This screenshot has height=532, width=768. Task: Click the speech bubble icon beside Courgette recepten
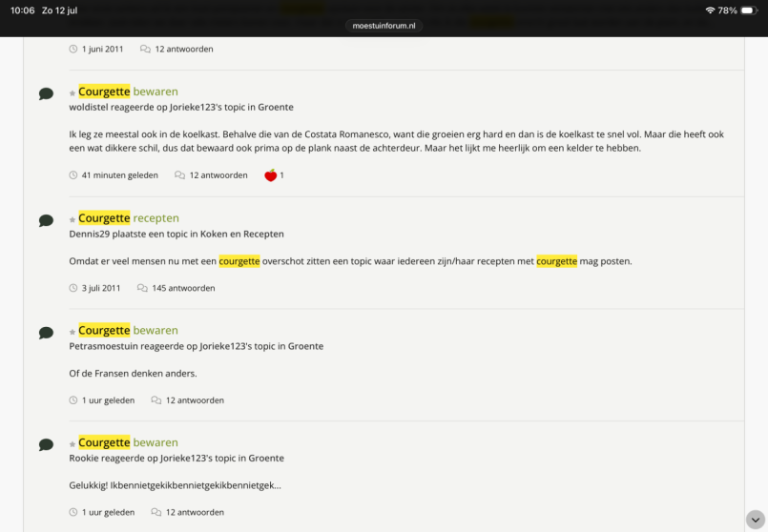pyautogui.click(x=46, y=220)
